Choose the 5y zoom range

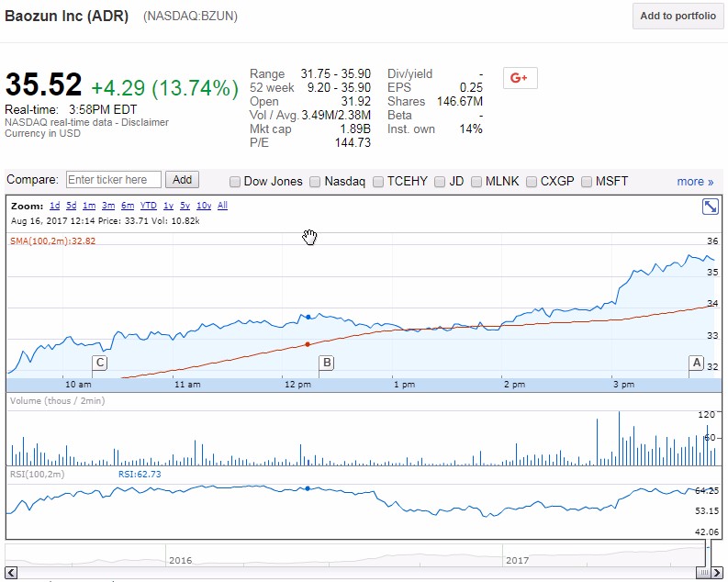click(x=185, y=206)
